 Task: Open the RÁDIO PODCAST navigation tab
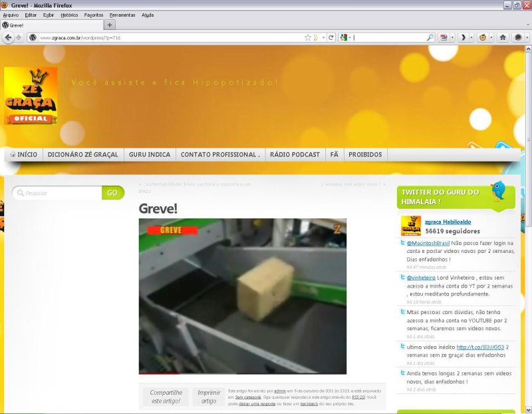(x=295, y=154)
